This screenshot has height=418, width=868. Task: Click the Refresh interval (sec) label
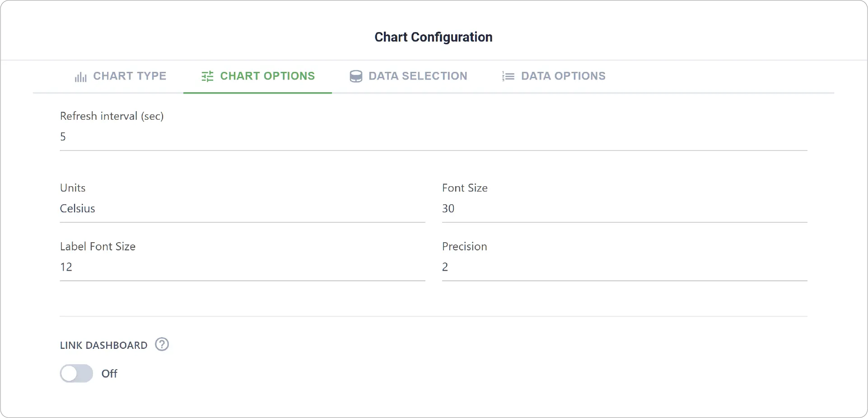coord(112,116)
